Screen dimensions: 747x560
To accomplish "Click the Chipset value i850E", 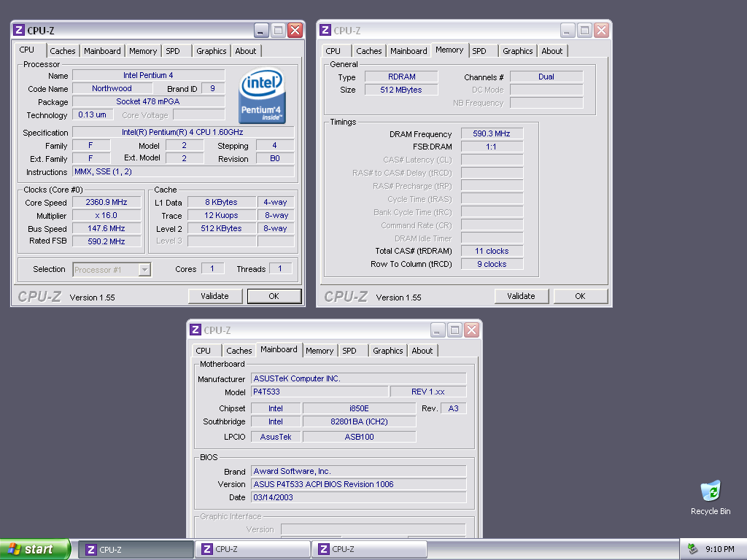I will (x=359, y=408).
